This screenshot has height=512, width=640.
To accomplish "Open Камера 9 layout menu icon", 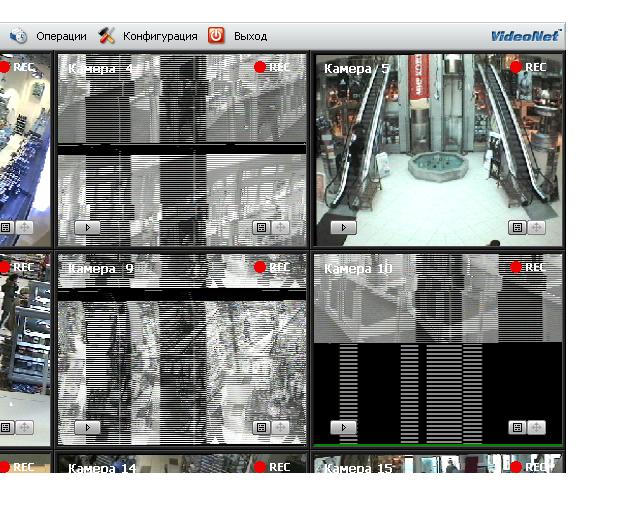I will (x=262, y=427).
